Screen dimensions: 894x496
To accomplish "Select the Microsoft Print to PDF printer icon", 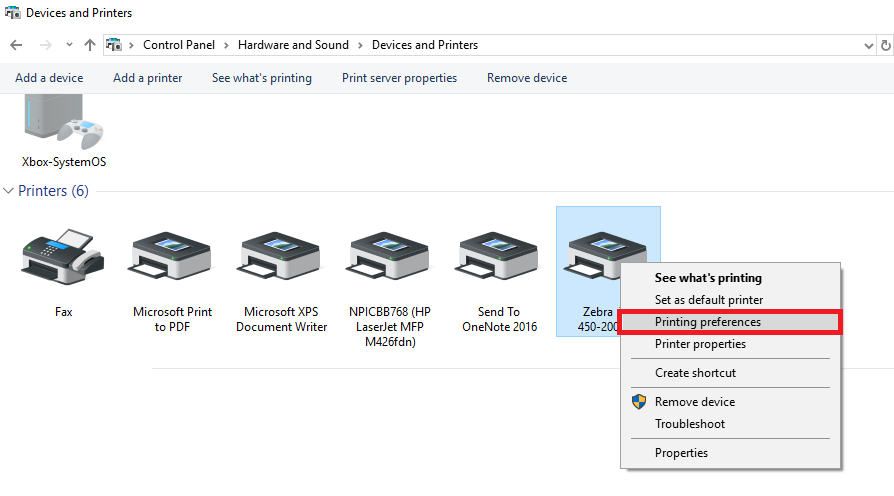I will [x=170, y=255].
